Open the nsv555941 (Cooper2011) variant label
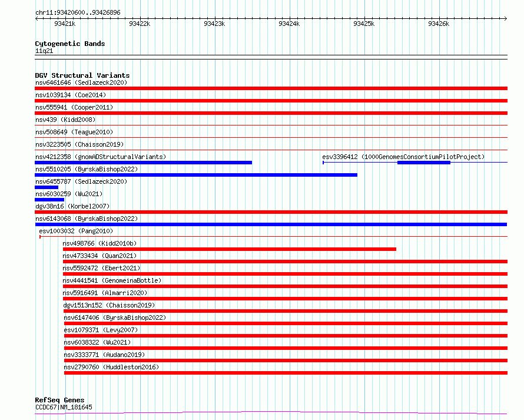Viewport: 524px width, 420px height. point(74,107)
